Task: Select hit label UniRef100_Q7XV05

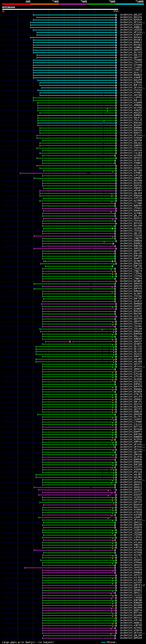Action: tap(131, 372)
